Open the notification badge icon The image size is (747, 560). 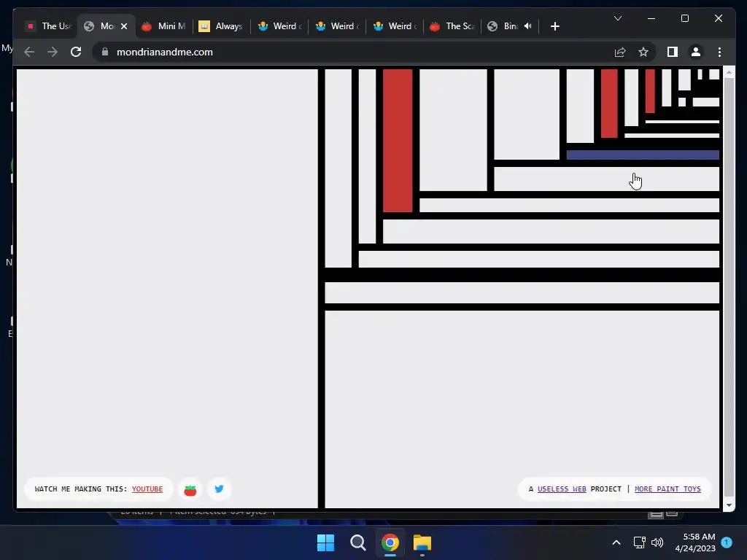tap(727, 542)
